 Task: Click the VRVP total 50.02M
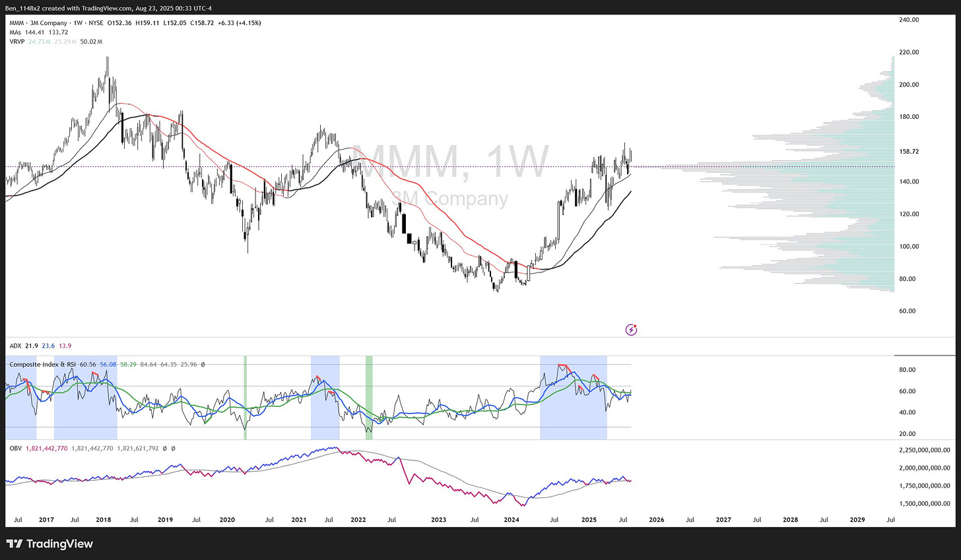tap(90, 42)
